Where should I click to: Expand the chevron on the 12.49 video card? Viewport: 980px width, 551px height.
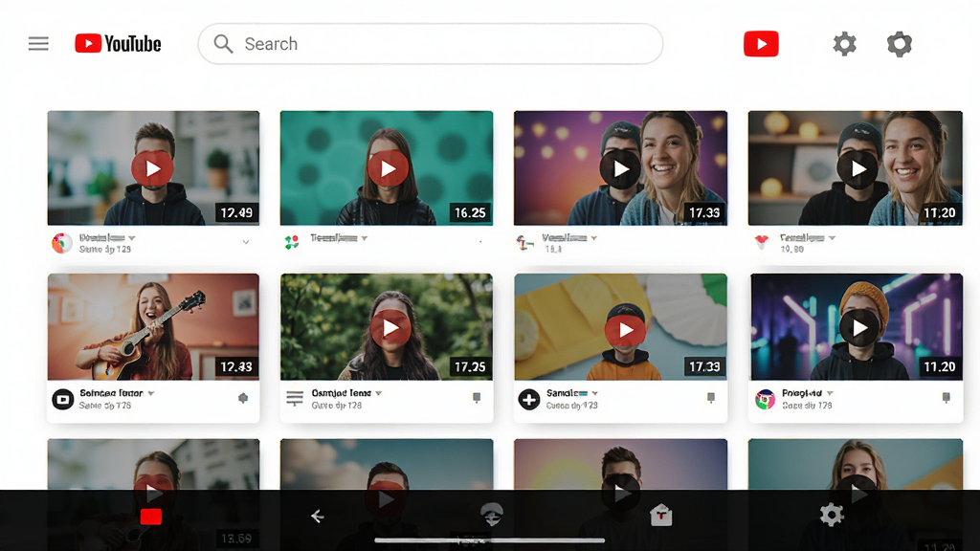click(x=246, y=242)
